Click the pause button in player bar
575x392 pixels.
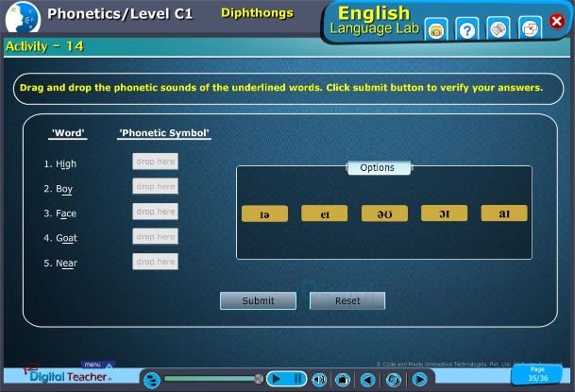tap(297, 379)
